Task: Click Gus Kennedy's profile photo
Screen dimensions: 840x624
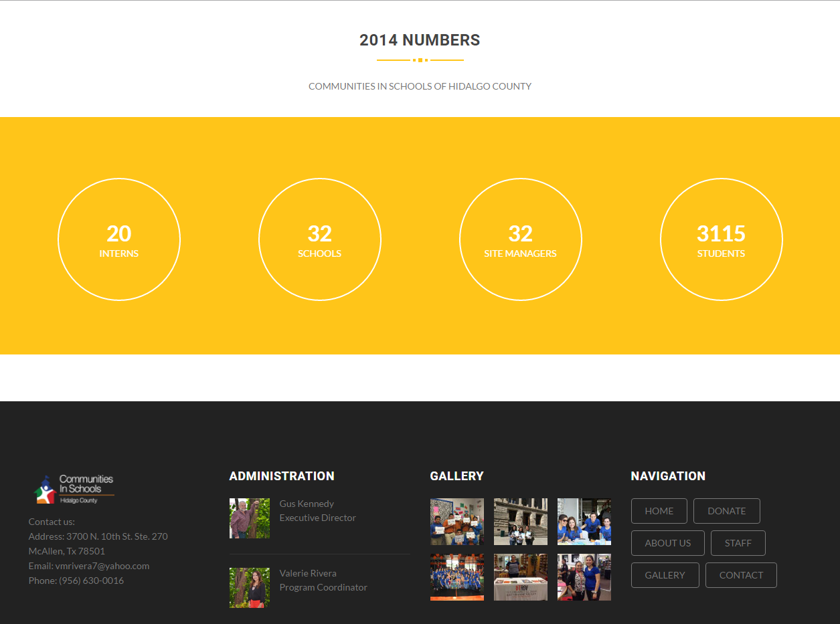Action: point(249,518)
